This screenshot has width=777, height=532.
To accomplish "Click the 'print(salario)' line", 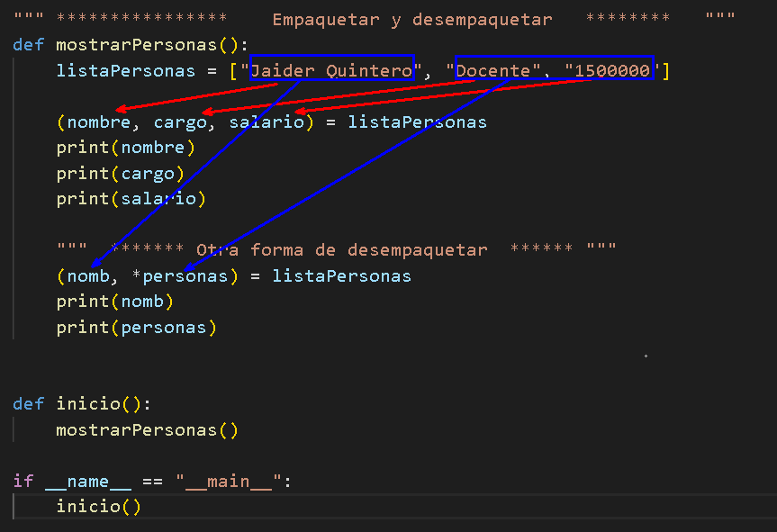I will (131, 199).
